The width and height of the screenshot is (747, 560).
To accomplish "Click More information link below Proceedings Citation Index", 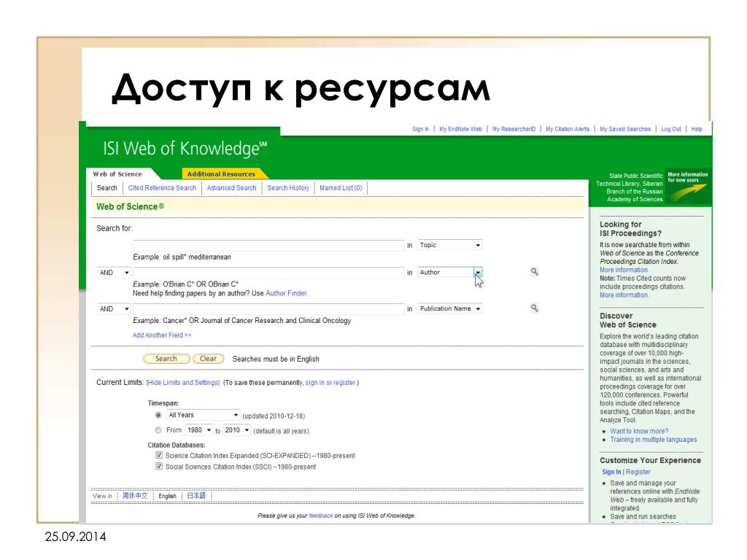I will click(x=624, y=270).
